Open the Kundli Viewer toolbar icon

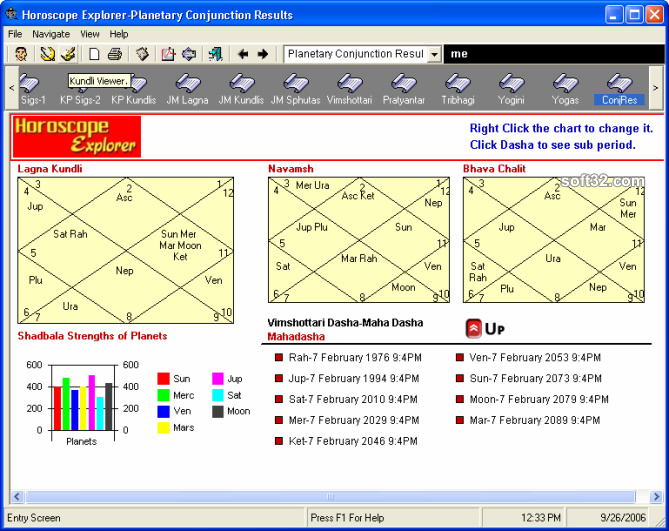click(x=68, y=54)
